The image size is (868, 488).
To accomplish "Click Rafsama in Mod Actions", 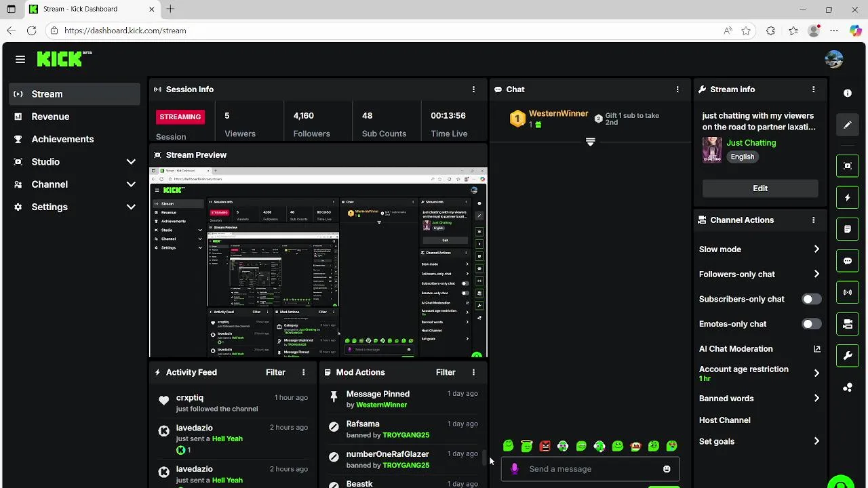I will (x=363, y=424).
